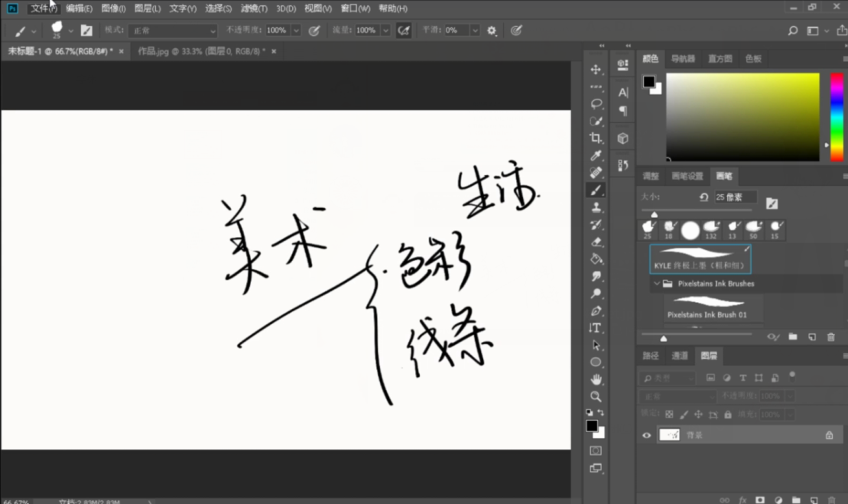Activate the Horizontal Type tool
Viewport: 848px width, 504px height.
coord(596,328)
